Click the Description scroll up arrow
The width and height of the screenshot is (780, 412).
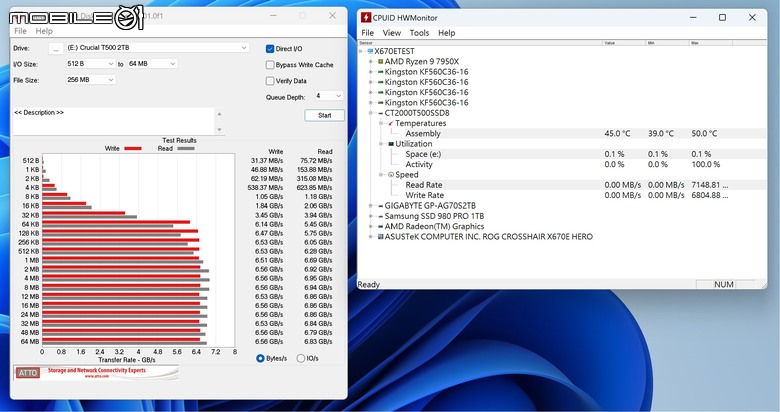pos(219,114)
